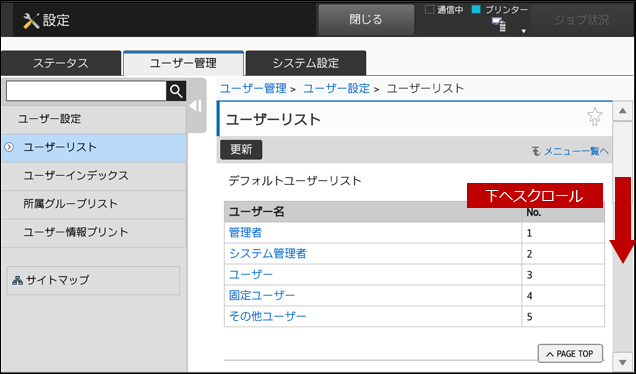The width and height of the screenshot is (636, 374).
Task: Click the 更新 button
Action: pos(241,150)
